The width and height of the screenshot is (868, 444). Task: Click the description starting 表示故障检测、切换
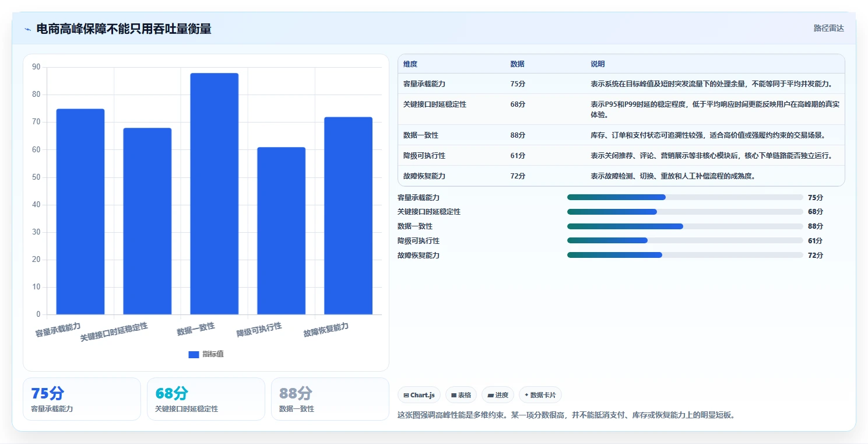pos(673,176)
